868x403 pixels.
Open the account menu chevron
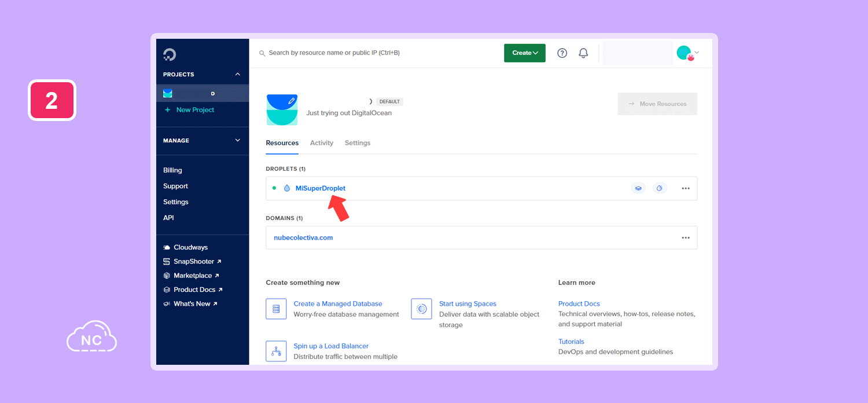tap(697, 53)
